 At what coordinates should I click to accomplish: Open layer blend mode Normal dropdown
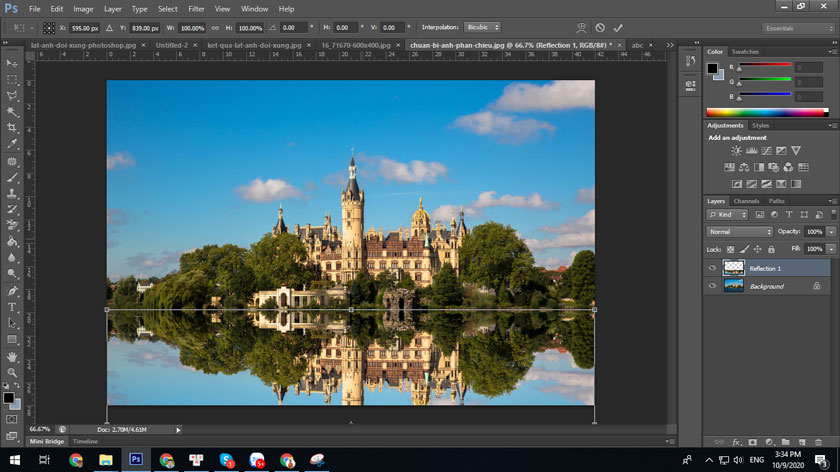pyautogui.click(x=739, y=232)
